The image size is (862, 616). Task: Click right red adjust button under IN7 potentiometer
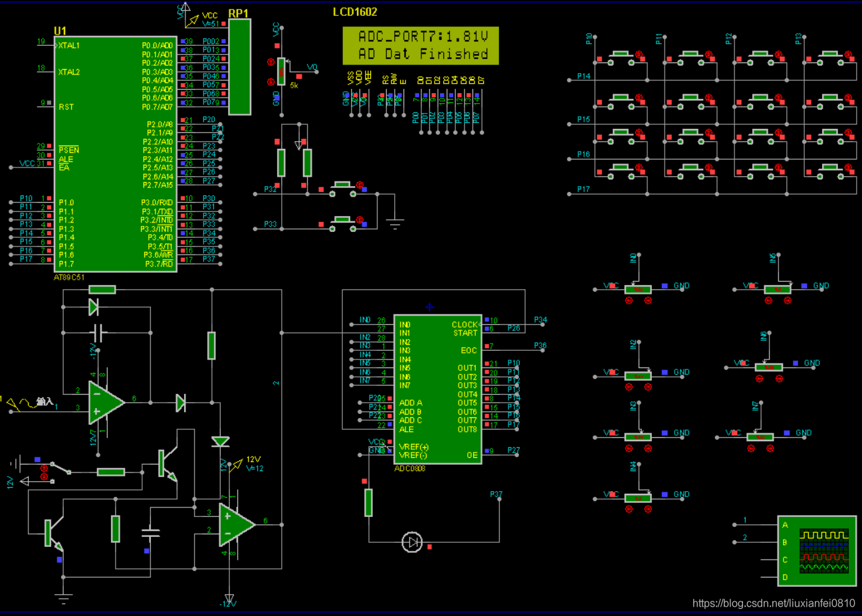(770, 449)
